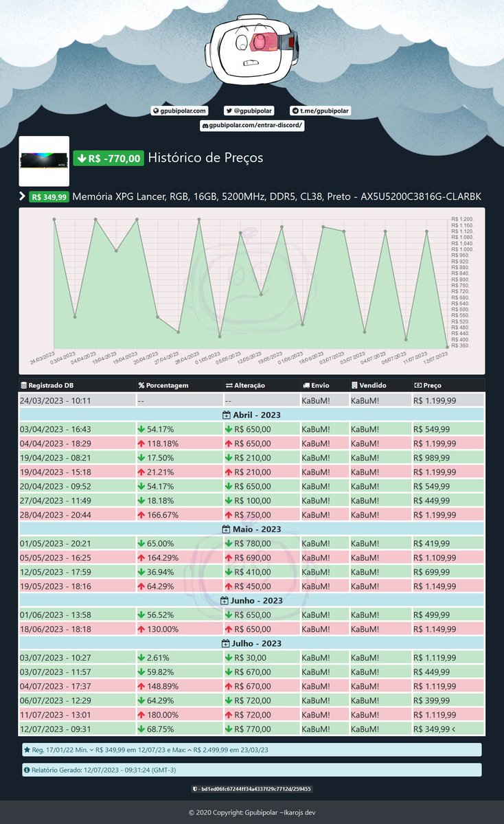Click the chevron before the R$ 349,99 badge
This screenshot has width=504, height=824.
(22, 197)
